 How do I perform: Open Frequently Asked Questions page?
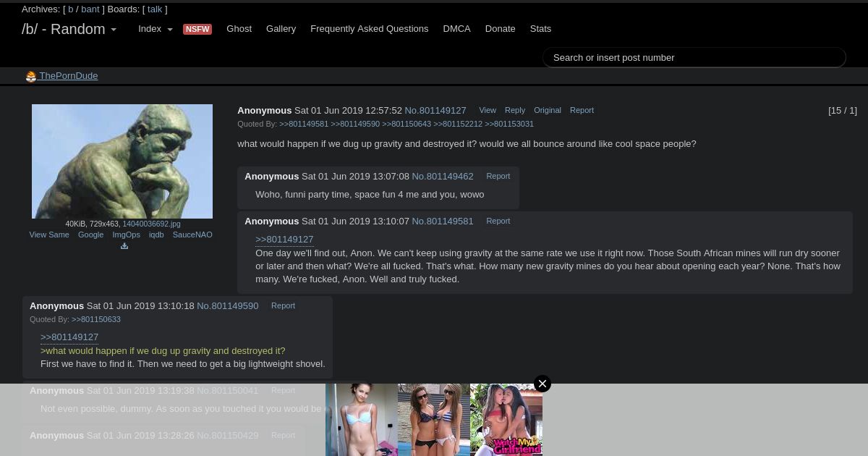370,29
